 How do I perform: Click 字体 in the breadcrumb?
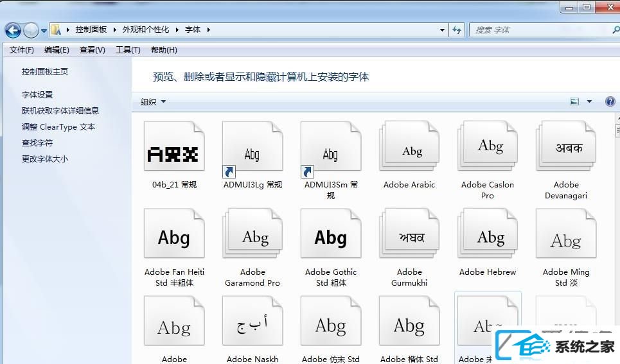(x=193, y=30)
